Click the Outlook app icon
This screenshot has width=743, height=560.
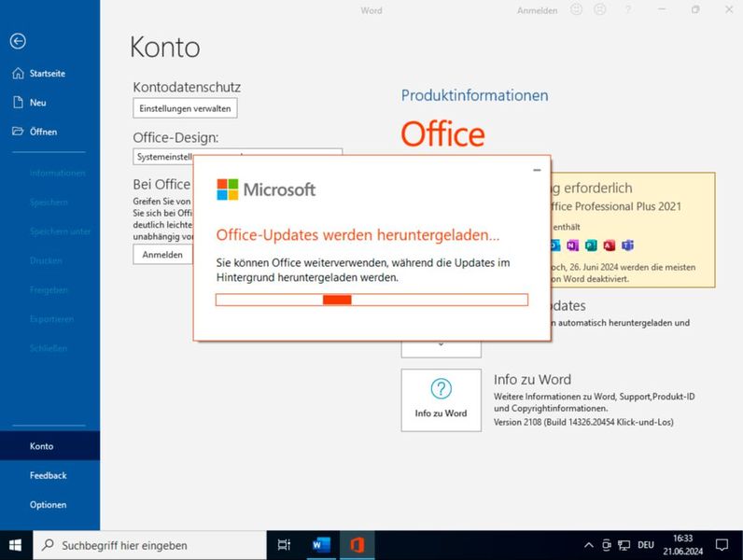click(x=555, y=245)
